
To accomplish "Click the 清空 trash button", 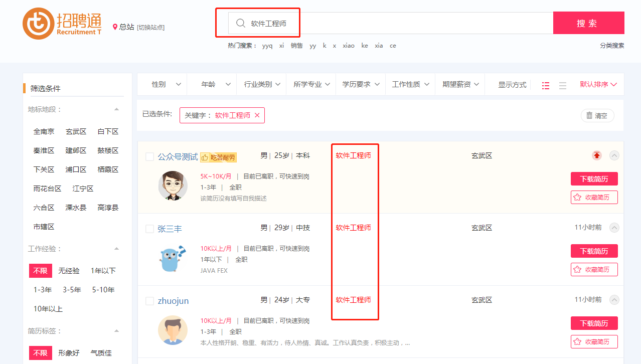I will [597, 115].
